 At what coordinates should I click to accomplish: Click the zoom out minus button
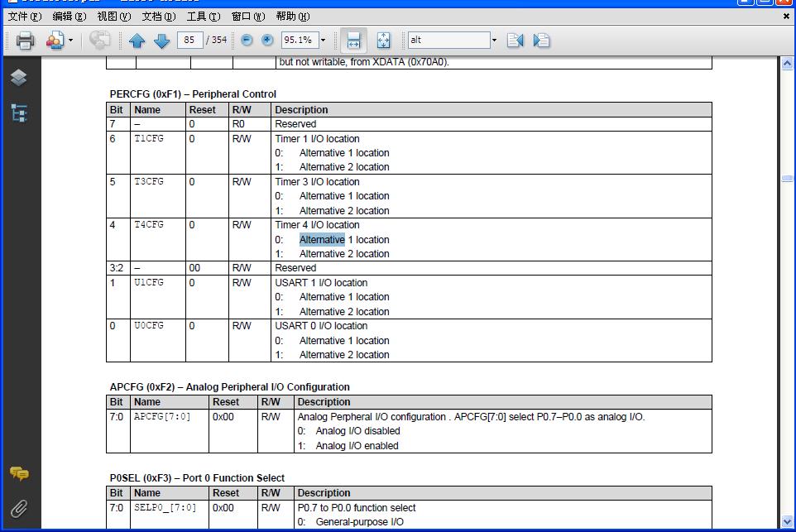point(247,40)
